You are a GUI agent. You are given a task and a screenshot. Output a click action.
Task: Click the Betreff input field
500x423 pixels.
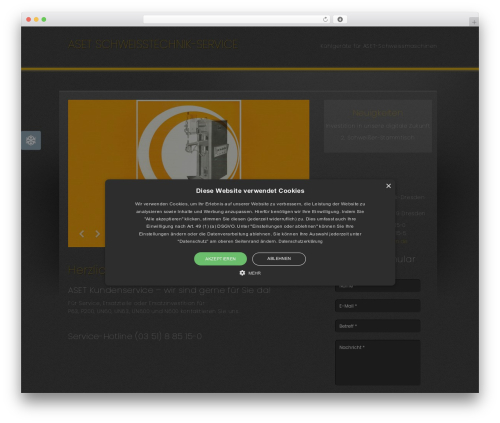[377, 326]
